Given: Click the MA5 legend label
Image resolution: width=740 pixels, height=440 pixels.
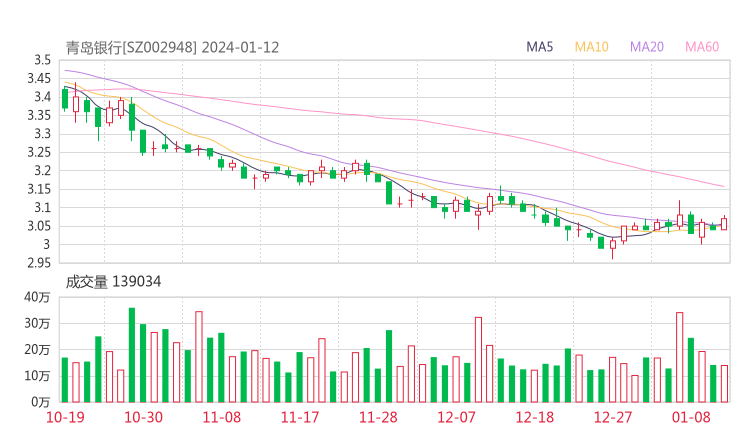Looking at the screenshot, I should click(x=539, y=47).
